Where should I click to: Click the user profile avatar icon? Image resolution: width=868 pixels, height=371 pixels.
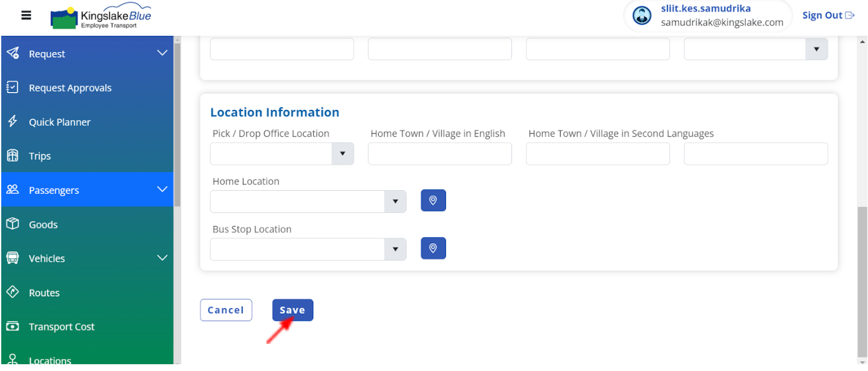coord(642,16)
